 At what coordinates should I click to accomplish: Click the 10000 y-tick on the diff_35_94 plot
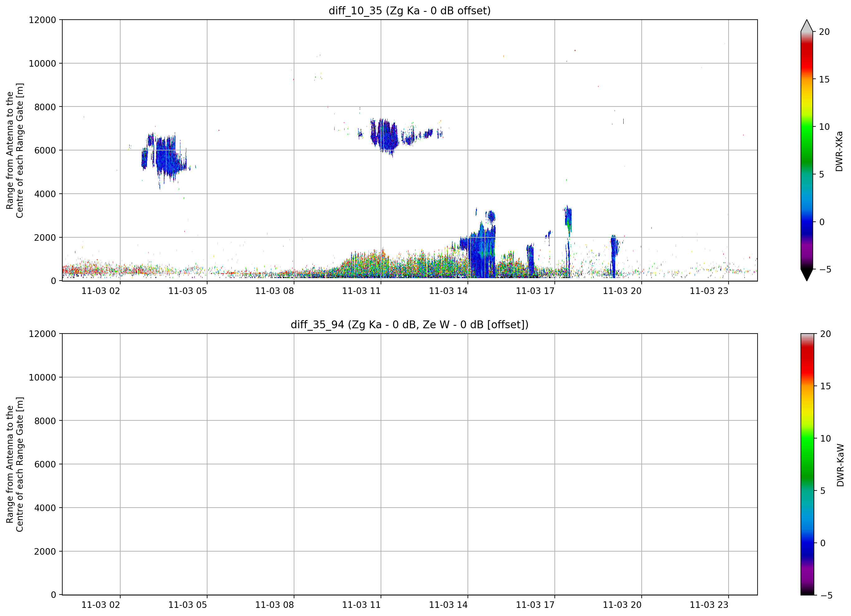(x=42, y=377)
